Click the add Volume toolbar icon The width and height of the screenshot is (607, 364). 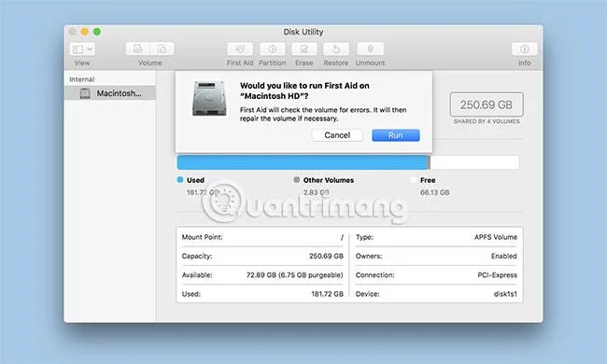[x=138, y=49]
